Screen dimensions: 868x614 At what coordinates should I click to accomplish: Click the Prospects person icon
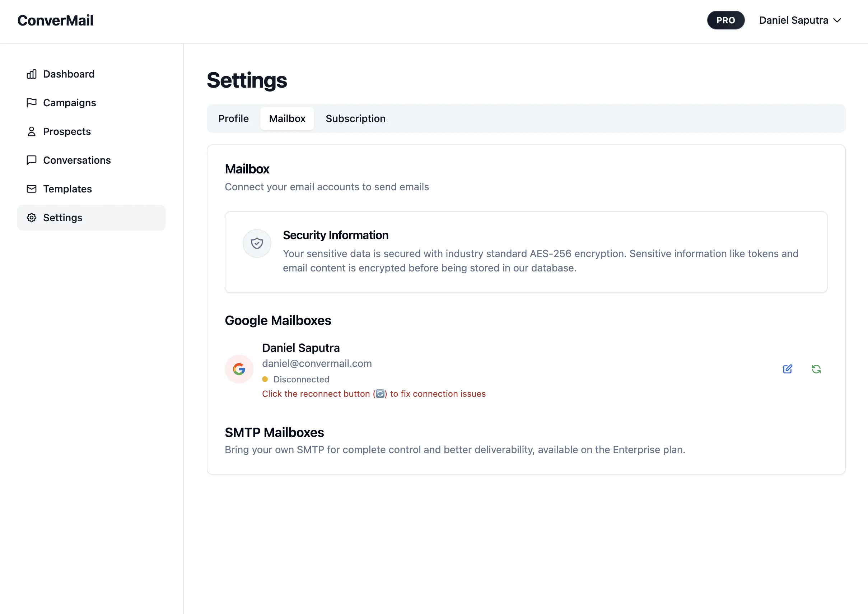pyautogui.click(x=31, y=131)
